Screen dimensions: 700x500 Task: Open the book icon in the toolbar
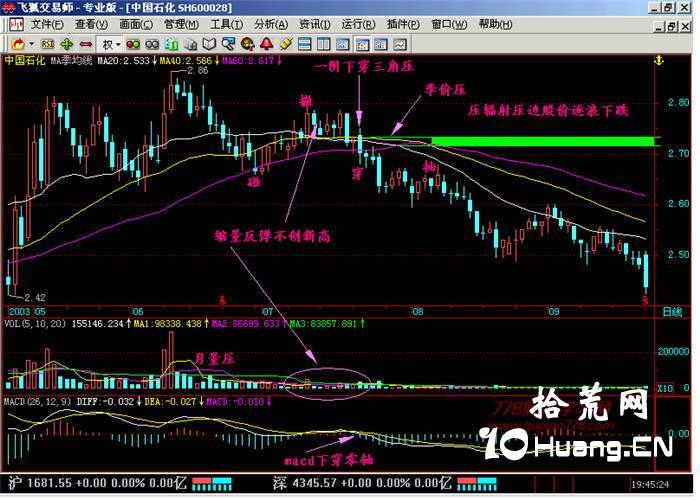[x=209, y=44]
